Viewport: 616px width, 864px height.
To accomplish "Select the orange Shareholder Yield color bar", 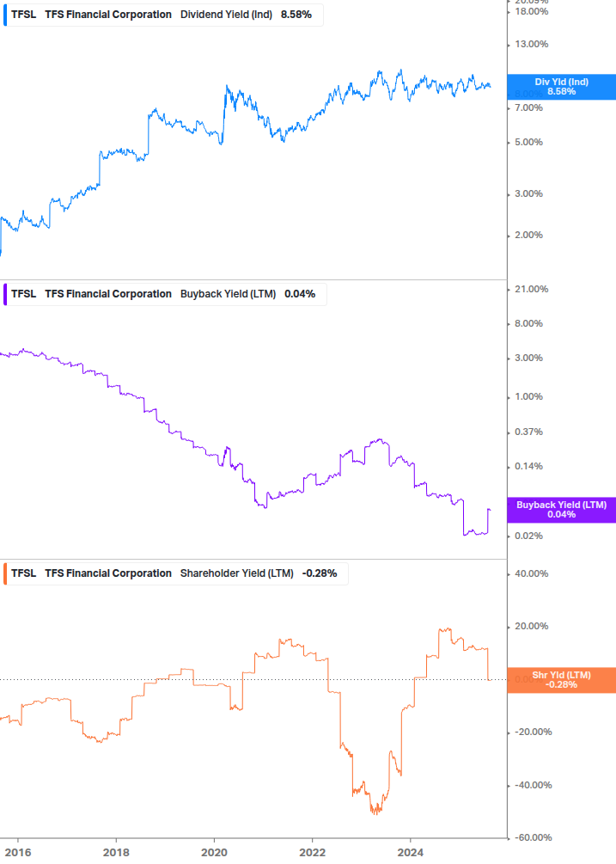I will click(5, 573).
